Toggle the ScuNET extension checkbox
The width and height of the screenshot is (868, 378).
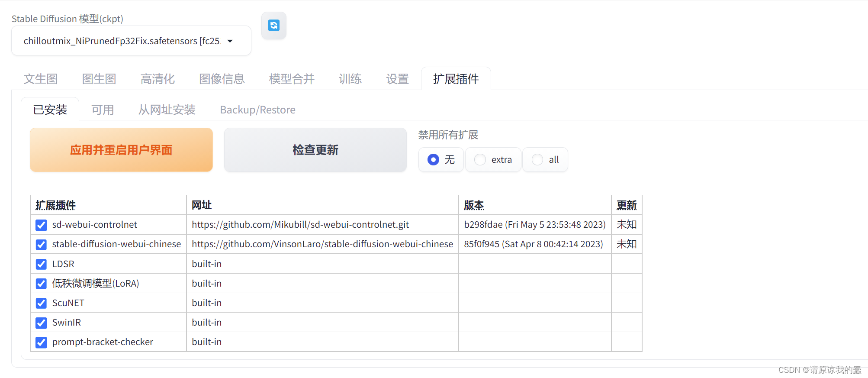pos(41,303)
